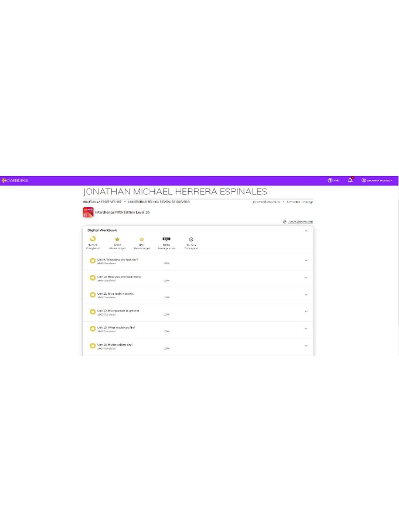Click Unit 12 title text
Screen dimensions: 399x532
118,311
